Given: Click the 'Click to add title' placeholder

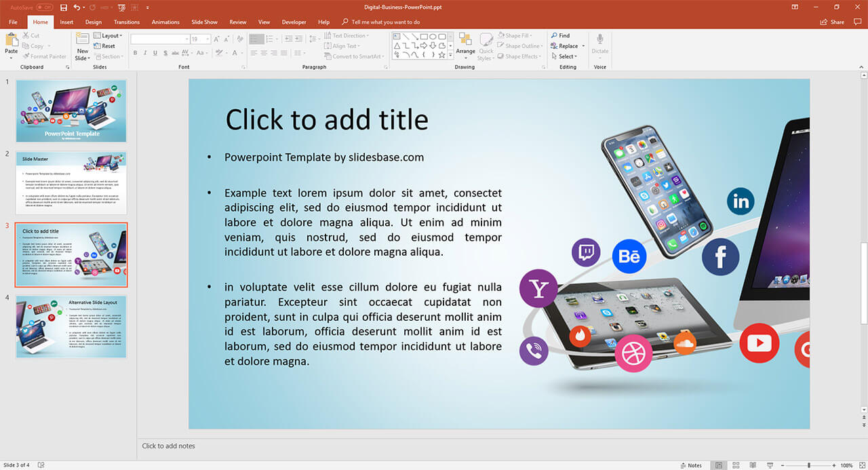Looking at the screenshot, I should [327, 120].
